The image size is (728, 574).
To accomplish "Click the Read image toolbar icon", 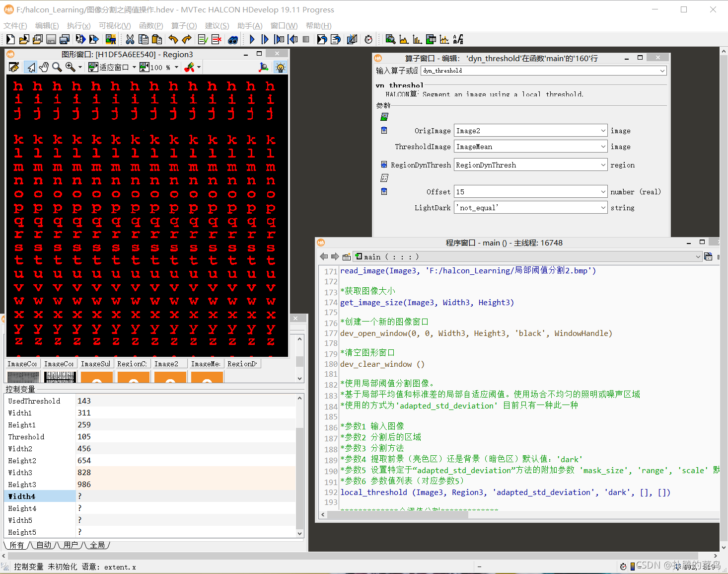I will point(111,39).
